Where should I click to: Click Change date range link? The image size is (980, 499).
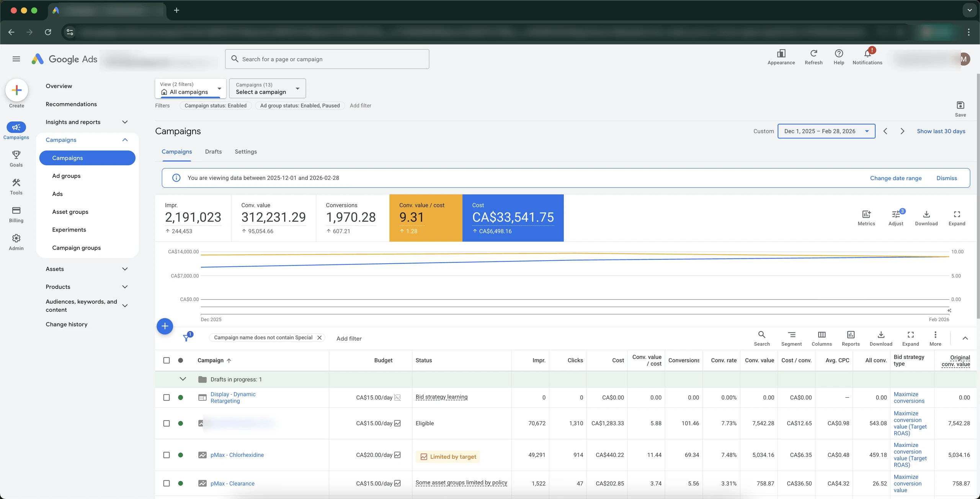(896, 178)
